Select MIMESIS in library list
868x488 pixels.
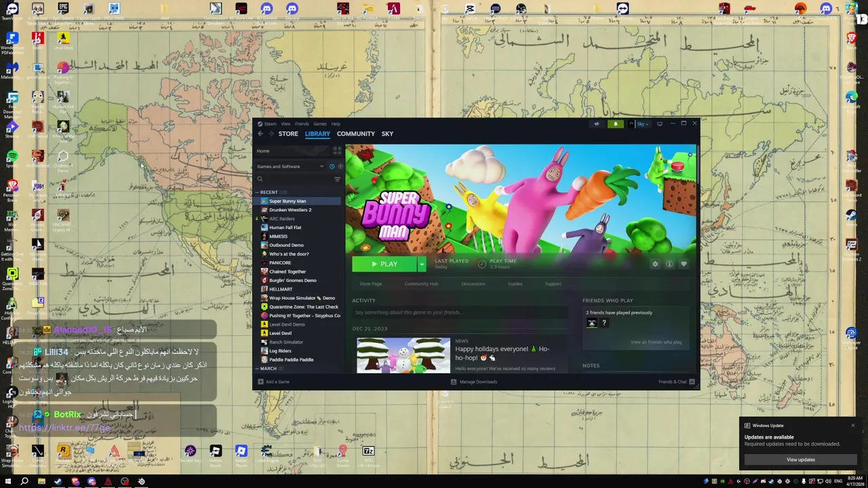(279, 237)
